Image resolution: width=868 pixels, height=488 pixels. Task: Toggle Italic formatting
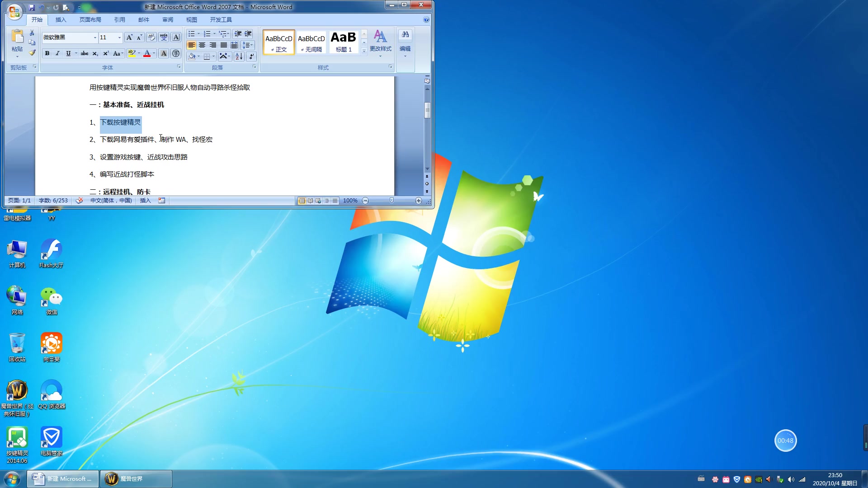pyautogui.click(x=57, y=53)
